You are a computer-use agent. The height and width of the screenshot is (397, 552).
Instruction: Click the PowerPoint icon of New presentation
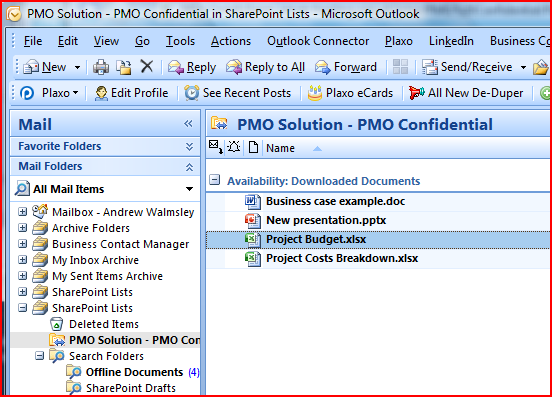click(253, 221)
